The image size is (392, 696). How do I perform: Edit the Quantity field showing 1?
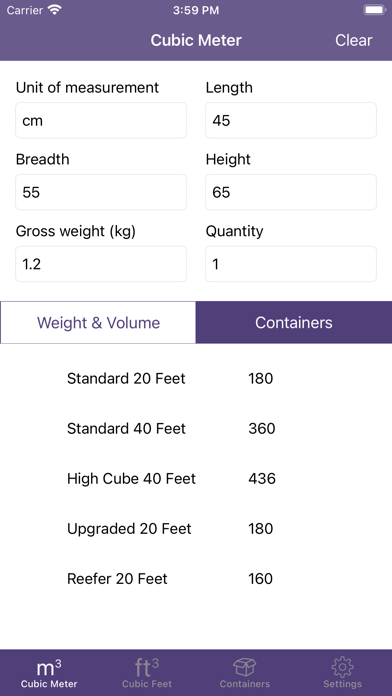(x=291, y=264)
